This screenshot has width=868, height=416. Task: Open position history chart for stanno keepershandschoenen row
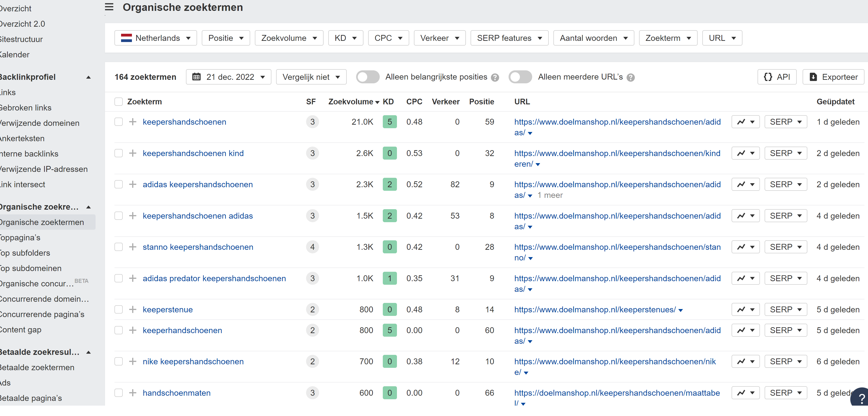pos(745,247)
